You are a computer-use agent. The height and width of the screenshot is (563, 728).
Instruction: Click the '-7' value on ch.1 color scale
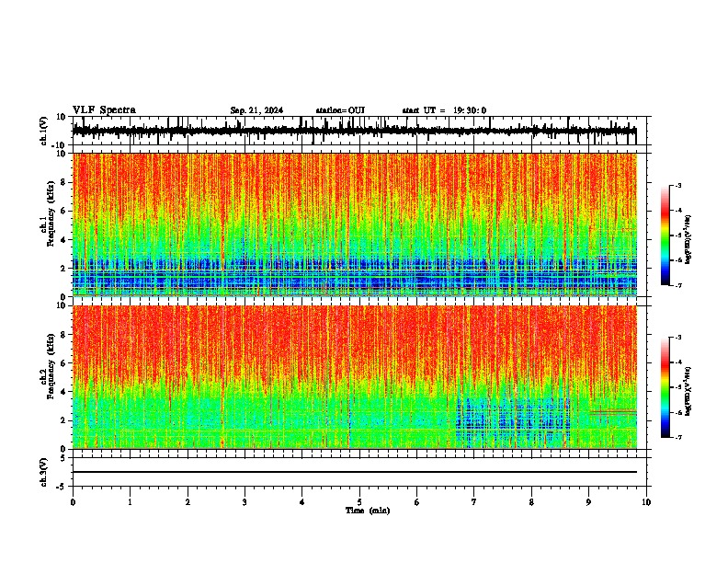(677, 285)
